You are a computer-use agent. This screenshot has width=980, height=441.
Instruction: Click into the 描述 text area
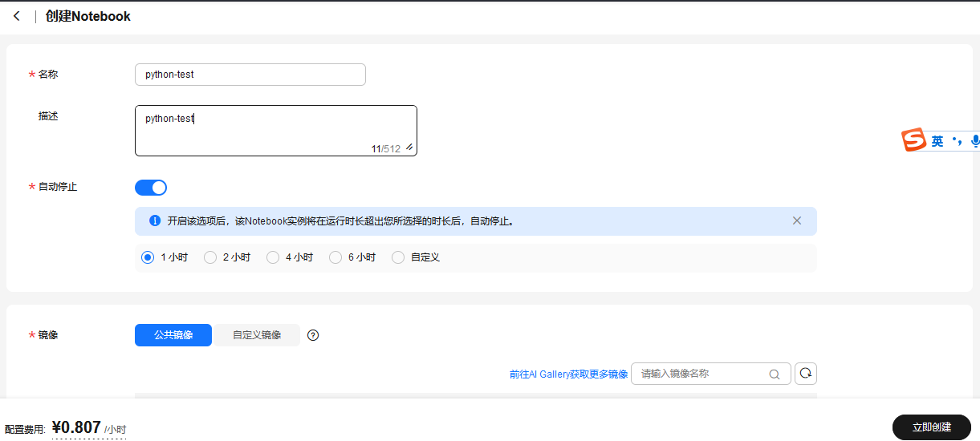tap(276, 131)
